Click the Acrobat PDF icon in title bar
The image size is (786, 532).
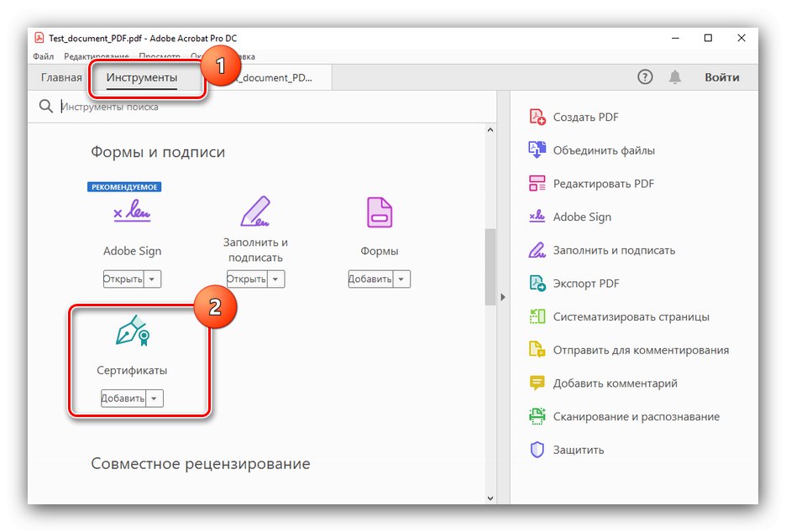click(39, 38)
